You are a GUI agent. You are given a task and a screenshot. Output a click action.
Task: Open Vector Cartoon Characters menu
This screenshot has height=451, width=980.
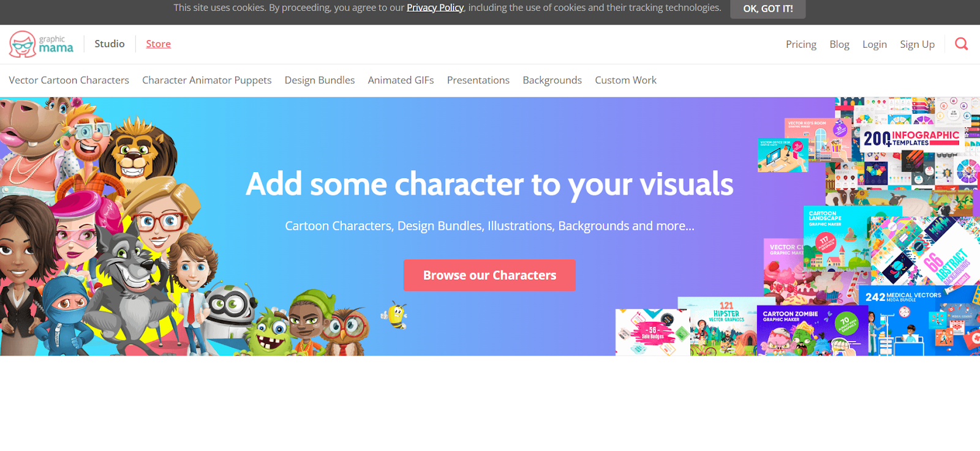point(69,80)
